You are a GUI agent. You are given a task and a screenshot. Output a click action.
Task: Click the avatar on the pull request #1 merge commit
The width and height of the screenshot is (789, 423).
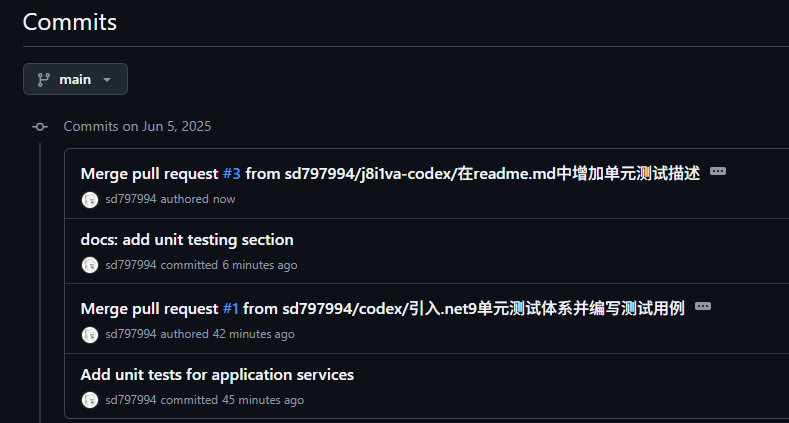(90, 334)
